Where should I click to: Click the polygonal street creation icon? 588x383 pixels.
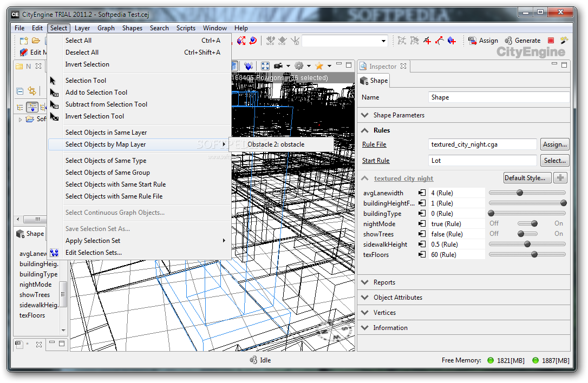[427, 41]
